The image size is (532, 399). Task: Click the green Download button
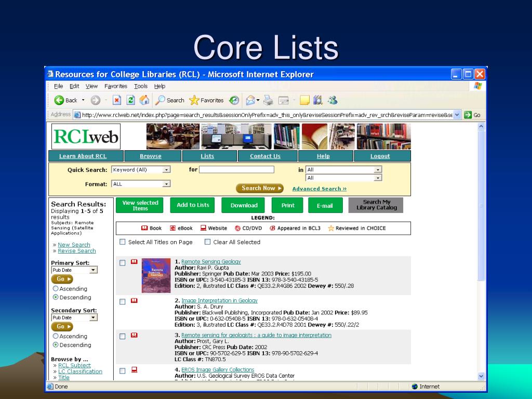click(244, 205)
